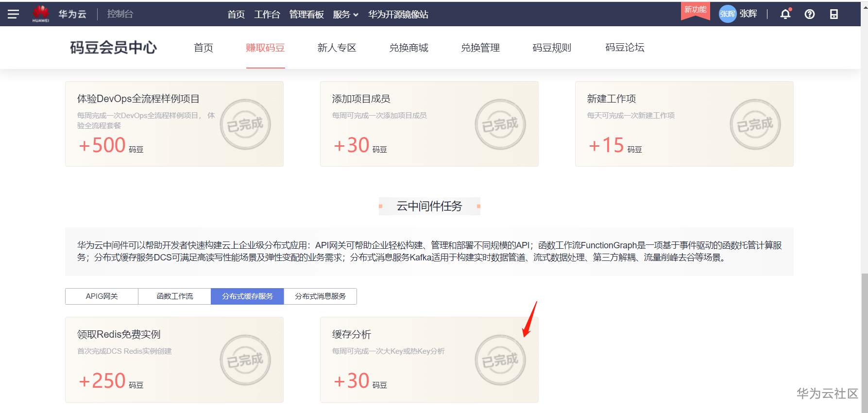Viewport: 868px width, 413px height.
Task: Click the 每天可完成一次新建工作项 description
Action: pos(631,116)
